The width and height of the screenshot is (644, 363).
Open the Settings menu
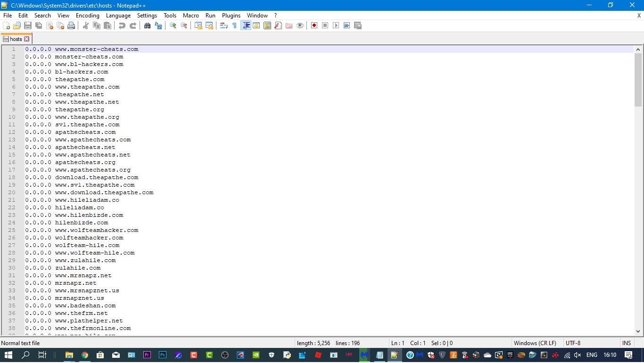click(147, 16)
